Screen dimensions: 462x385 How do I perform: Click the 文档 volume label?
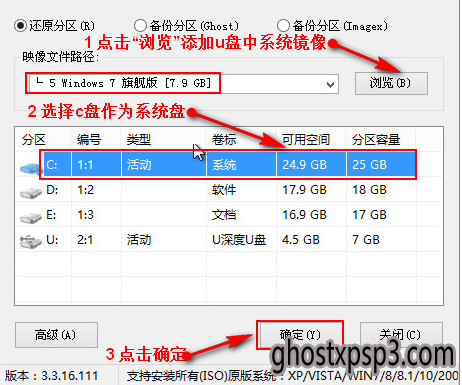click(224, 215)
